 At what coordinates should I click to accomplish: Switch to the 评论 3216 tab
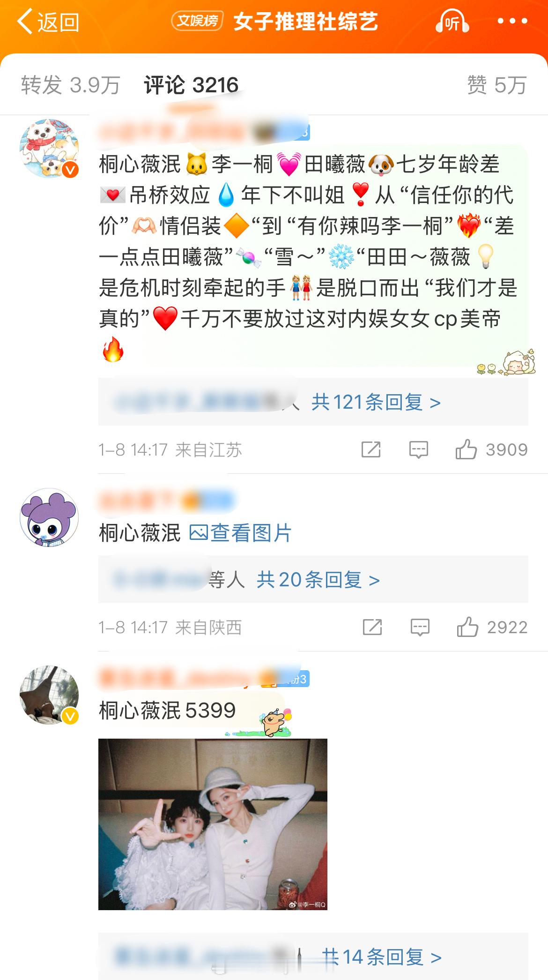tap(191, 85)
